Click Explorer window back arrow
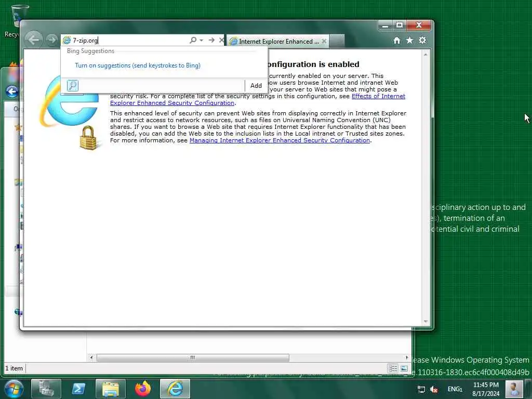Viewport: 532px width, 399px height. click(x=12, y=91)
